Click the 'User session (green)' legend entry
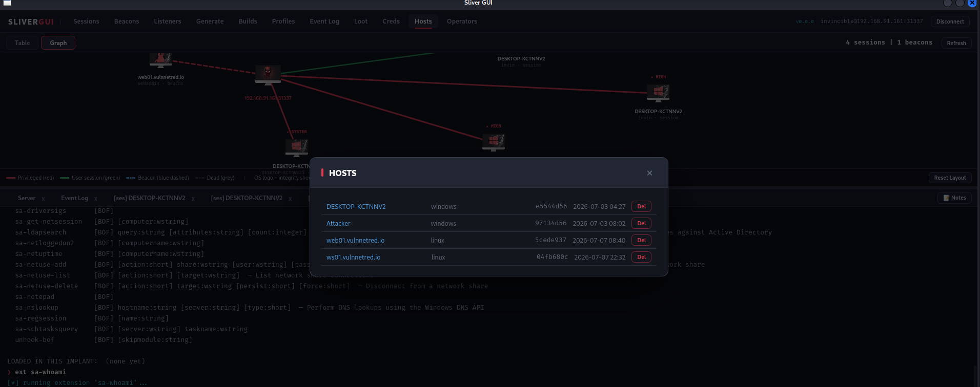The image size is (980, 387). coord(90,178)
